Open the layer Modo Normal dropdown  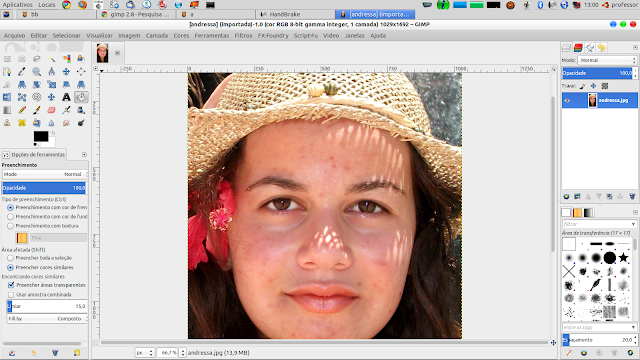click(x=607, y=60)
